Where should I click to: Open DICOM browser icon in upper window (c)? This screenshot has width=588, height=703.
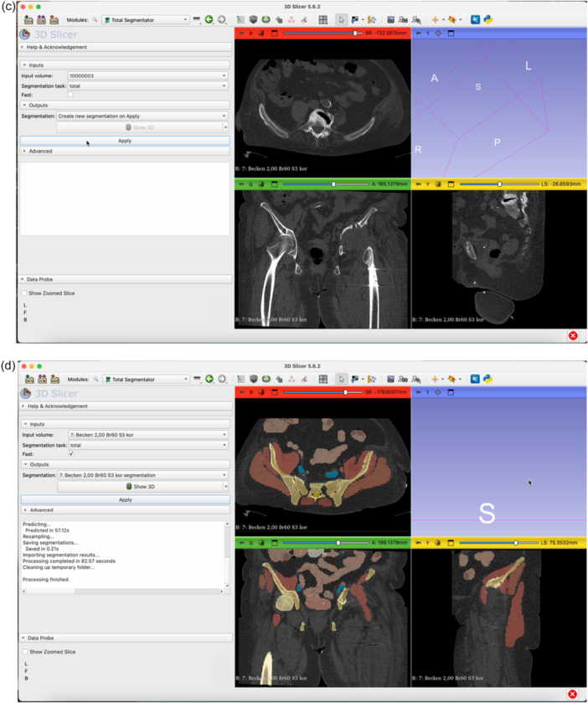pos(41,20)
